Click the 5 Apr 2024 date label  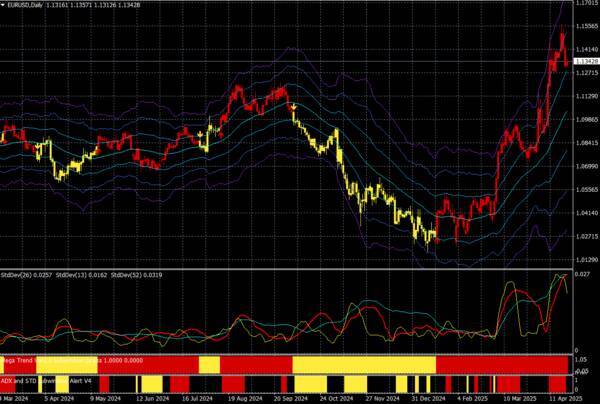pyautogui.click(x=59, y=398)
